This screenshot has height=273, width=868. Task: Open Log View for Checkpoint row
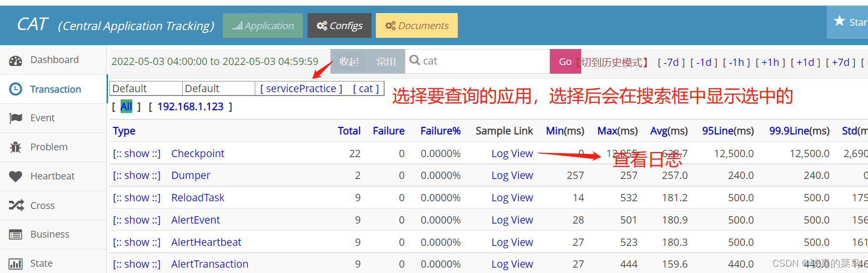point(512,154)
